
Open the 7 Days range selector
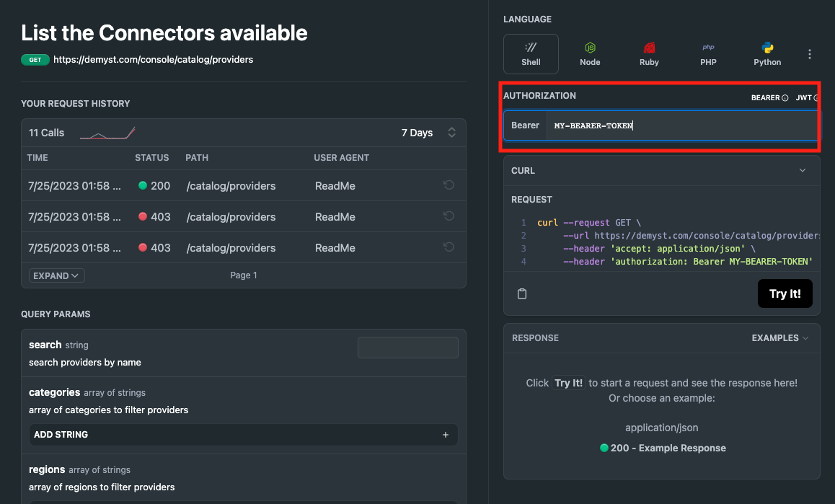[x=428, y=133]
